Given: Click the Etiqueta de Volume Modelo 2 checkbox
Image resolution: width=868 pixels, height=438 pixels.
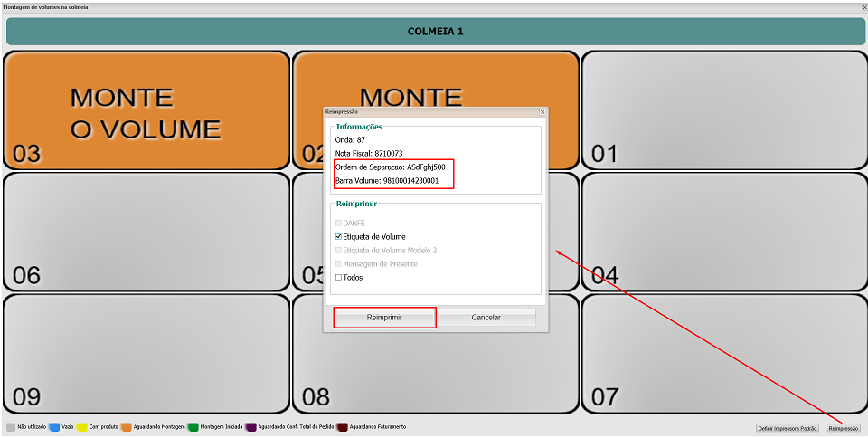Looking at the screenshot, I should pyautogui.click(x=338, y=251).
